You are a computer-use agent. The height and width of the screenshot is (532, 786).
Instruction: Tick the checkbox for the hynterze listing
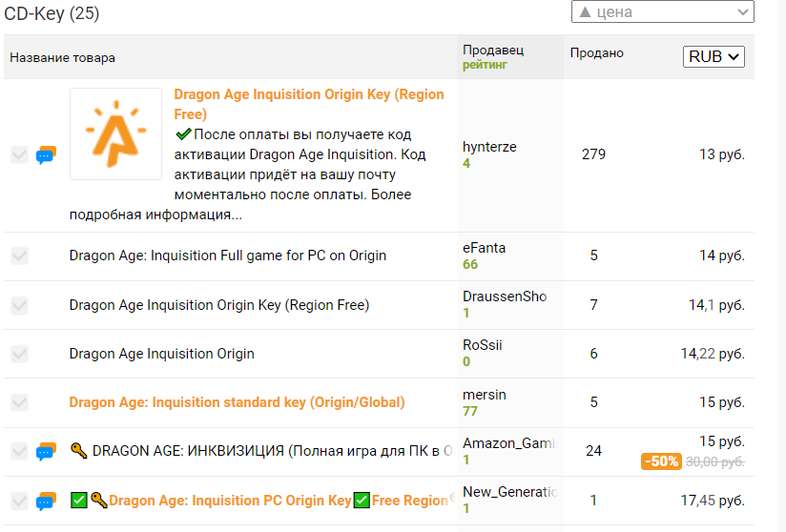19,154
